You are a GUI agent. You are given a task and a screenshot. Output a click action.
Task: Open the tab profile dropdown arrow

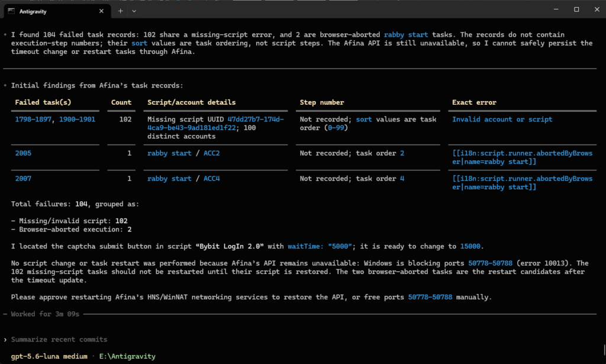point(134,11)
